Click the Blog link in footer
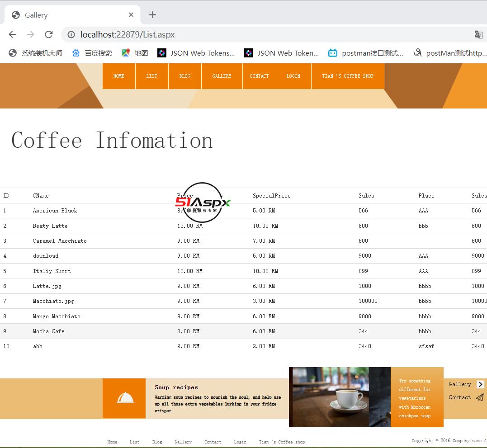Screen dimensions: 487x448 pyautogui.click(x=157, y=442)
